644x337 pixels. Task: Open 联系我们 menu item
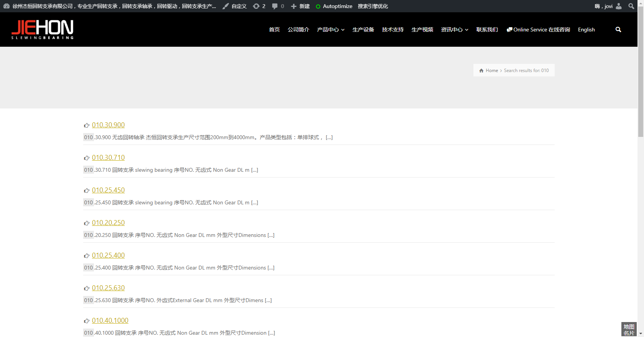(x=487, y=30)
